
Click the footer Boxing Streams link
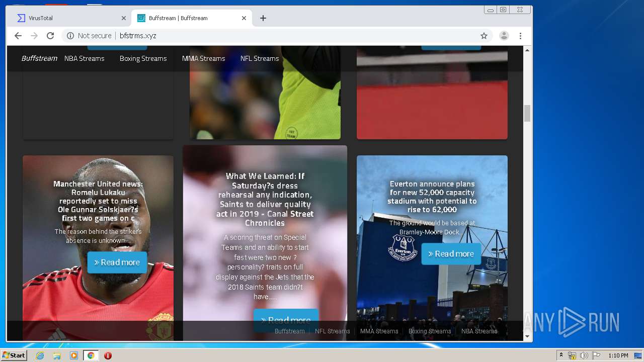tap(430, 331)
